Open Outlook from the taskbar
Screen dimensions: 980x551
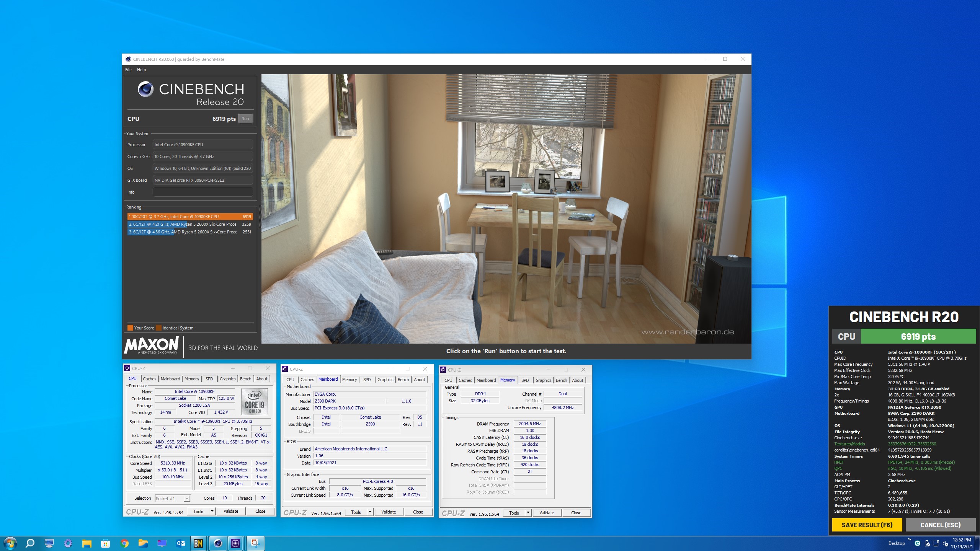pos(181,543)
